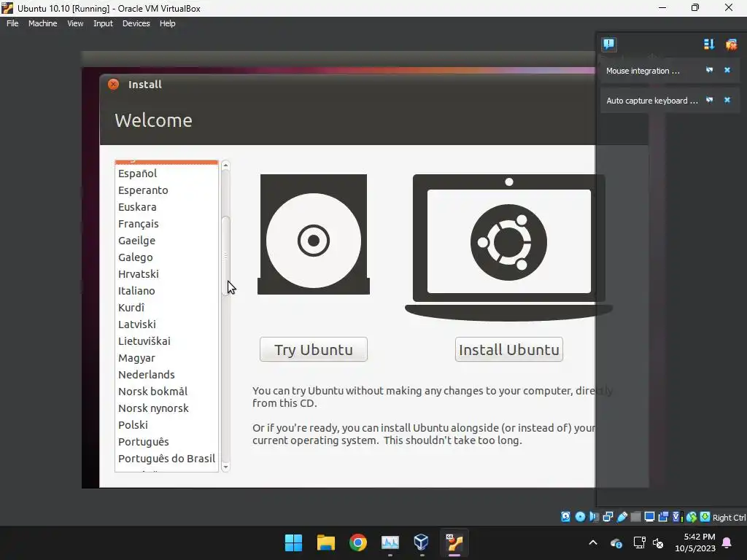Select Italiano in the language list
This screenshot has width=747, height=560.
click(166, 290)
